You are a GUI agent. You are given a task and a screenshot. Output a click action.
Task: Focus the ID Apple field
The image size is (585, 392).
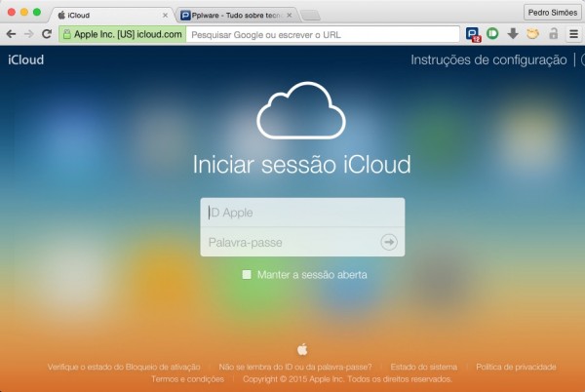point(302,213)
